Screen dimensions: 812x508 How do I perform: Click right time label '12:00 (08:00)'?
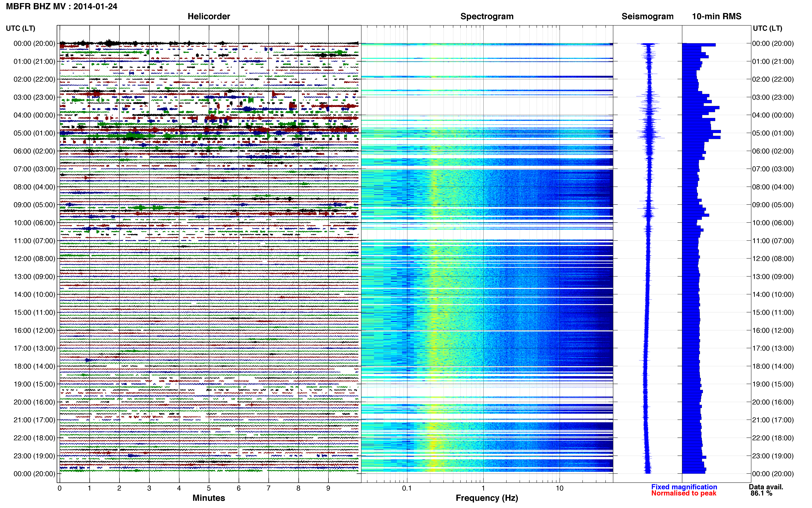coord(773,259)
